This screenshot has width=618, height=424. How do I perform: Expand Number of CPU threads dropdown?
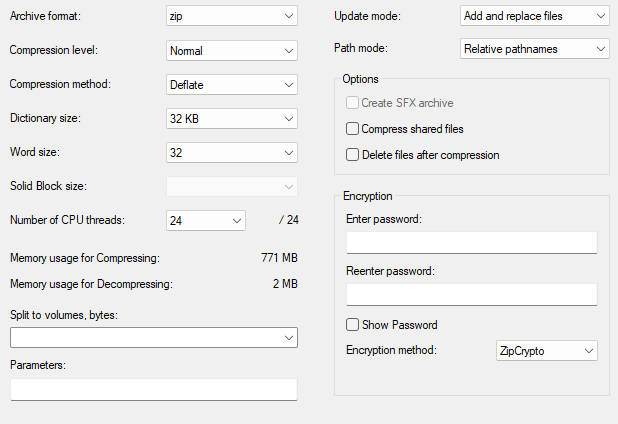coord(206,220)
